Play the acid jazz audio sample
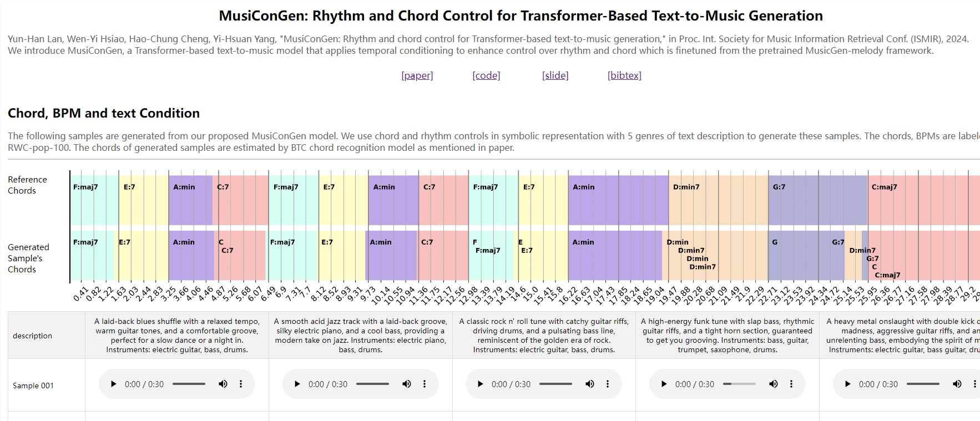The height and width of the screenshot is (421, 980). coord(297,384)
